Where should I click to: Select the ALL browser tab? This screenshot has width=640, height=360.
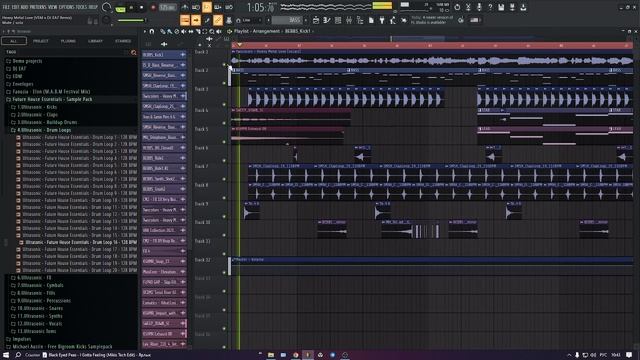click(x=13, y=41)
